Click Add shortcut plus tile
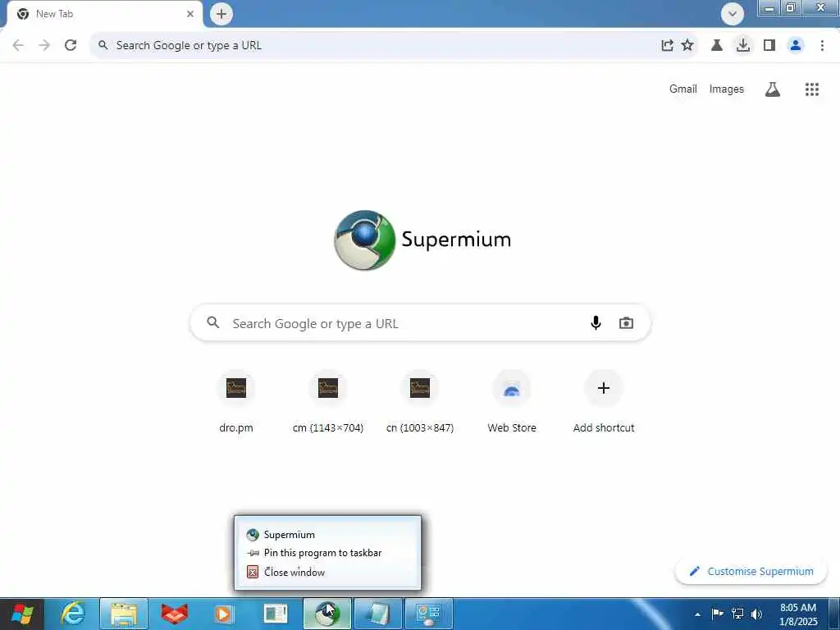The width and height of the screenshot is (840, 630). [x=604, y=401]
